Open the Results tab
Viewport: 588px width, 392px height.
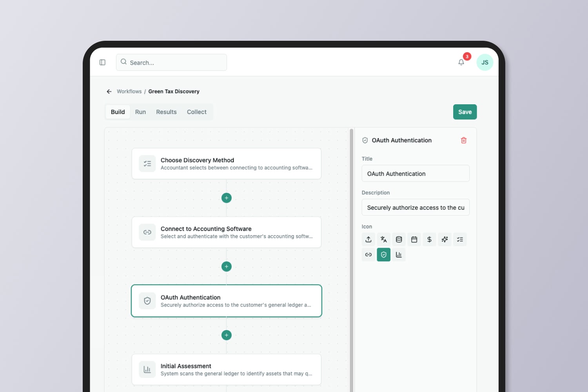click(166, 112)
